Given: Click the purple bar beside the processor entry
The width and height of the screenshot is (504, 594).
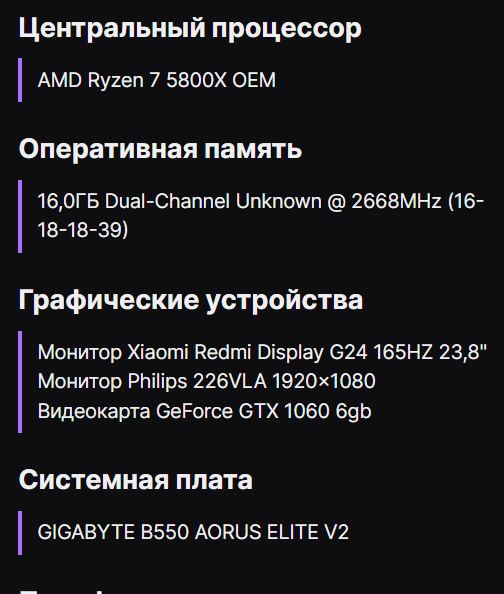Looking at the screenshot, I should click(20, 80).
